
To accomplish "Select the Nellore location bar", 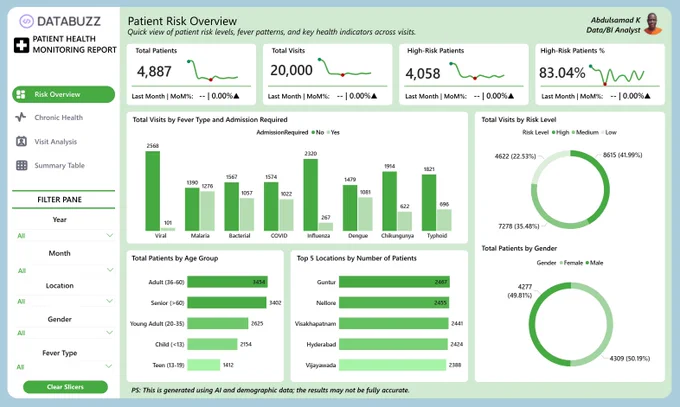I will point(394,302).
